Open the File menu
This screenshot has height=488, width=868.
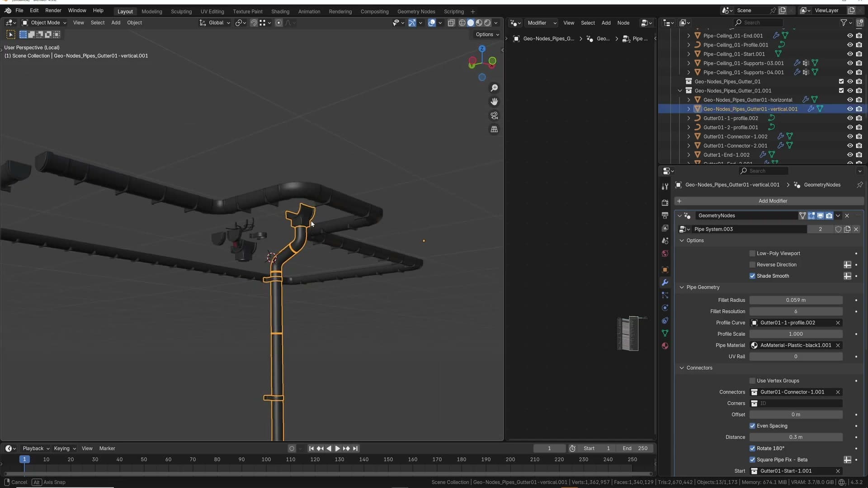click(19, 10)
